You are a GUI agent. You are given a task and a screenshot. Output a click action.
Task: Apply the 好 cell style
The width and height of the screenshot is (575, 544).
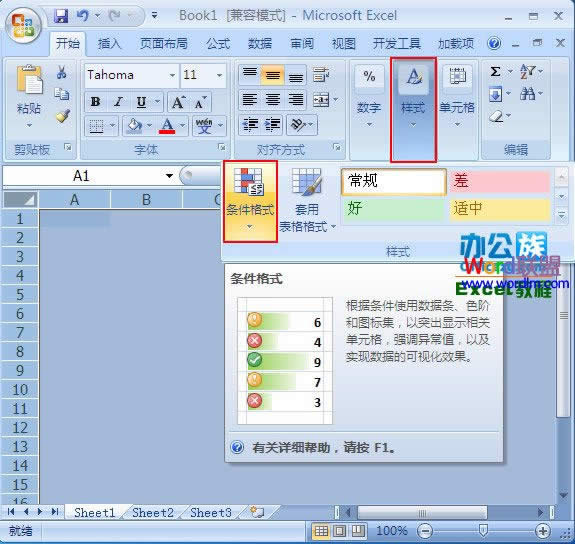pyautogui.click(x=393, y=209)
